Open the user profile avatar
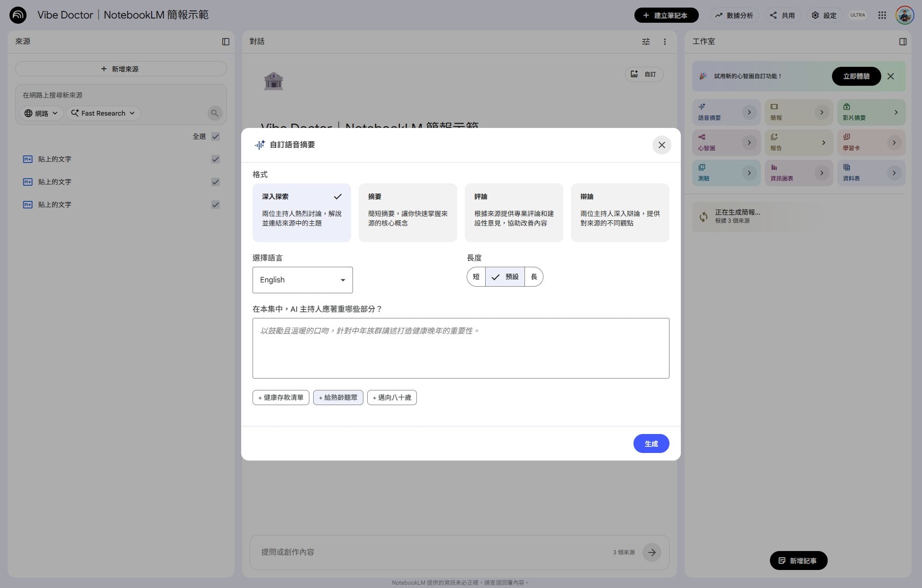The width and height of the screenshot is (922, 588). (x=904, y=15)
